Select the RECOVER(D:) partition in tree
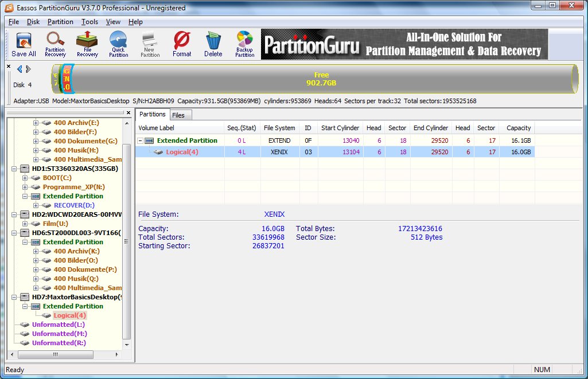 click(74, 205)
